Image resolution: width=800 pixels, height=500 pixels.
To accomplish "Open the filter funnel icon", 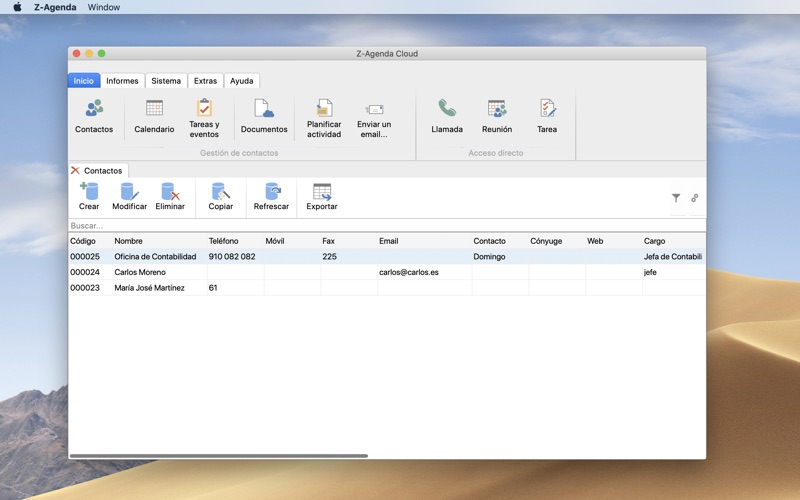I will tap(676, 198).
